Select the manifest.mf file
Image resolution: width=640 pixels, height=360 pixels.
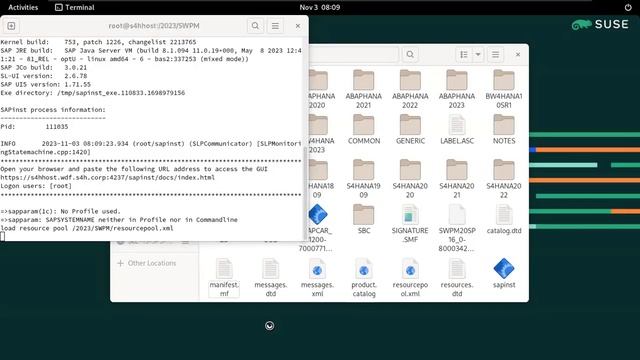pos(224,278)
